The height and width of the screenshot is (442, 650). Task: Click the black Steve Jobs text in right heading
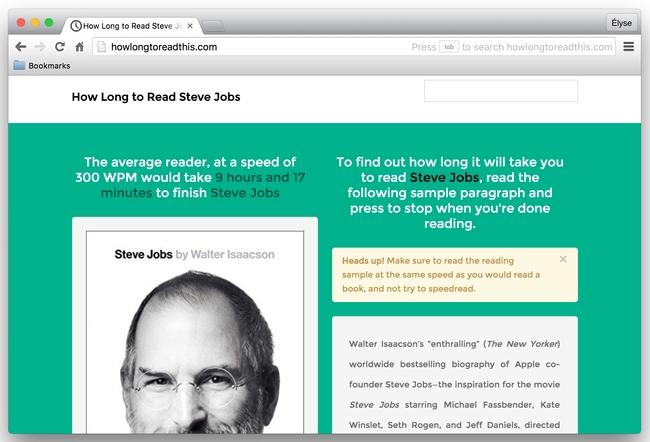444,177
